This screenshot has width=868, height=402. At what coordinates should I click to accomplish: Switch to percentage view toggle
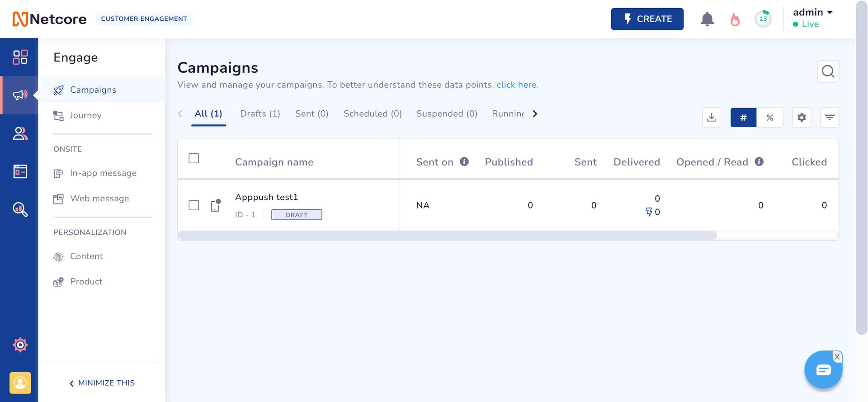pyautogui.click(x=769, y=118)
